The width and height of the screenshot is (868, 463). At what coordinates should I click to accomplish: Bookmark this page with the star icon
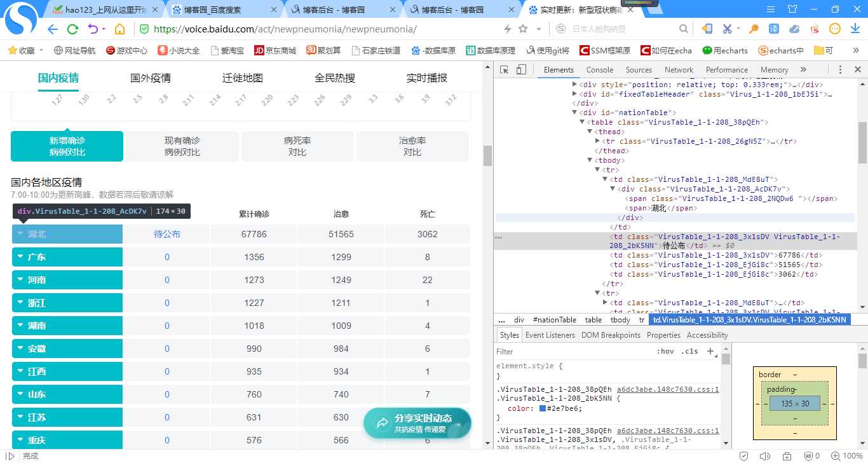coord(523,29)
